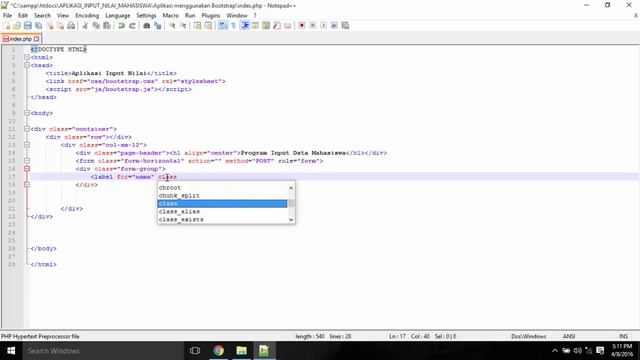Save the current file
640x360 pixels.
click(x=27, y=26)
